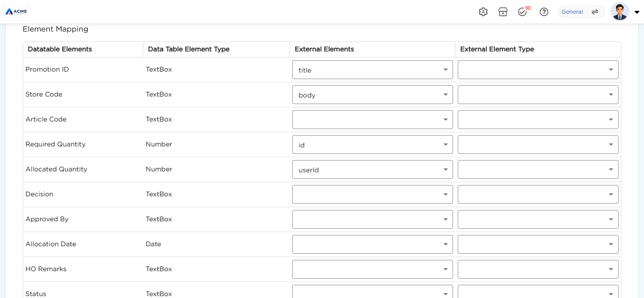Select the Allocation Date row label
Screen dimensions: 644x298
tap(51, 244)
